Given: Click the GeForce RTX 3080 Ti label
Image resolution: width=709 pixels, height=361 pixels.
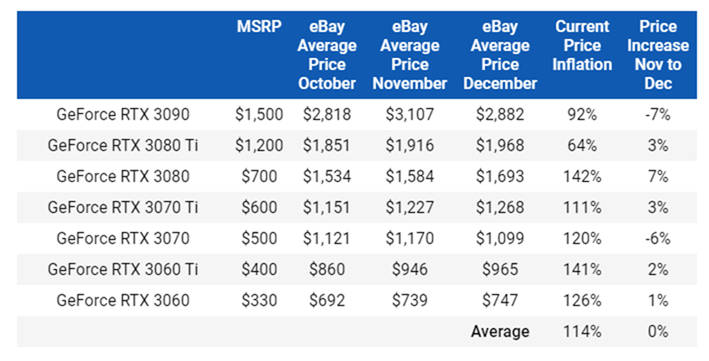Looking at the screenshot, I should pos(123,146).
